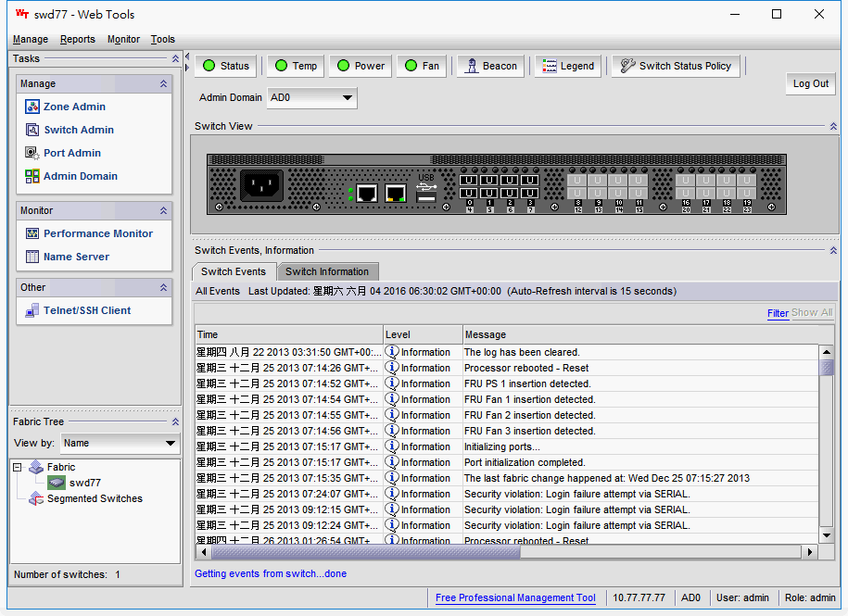Open the Admin Domain grid icon
Viewport: 848px width, 616px height.
coord(32,176)
